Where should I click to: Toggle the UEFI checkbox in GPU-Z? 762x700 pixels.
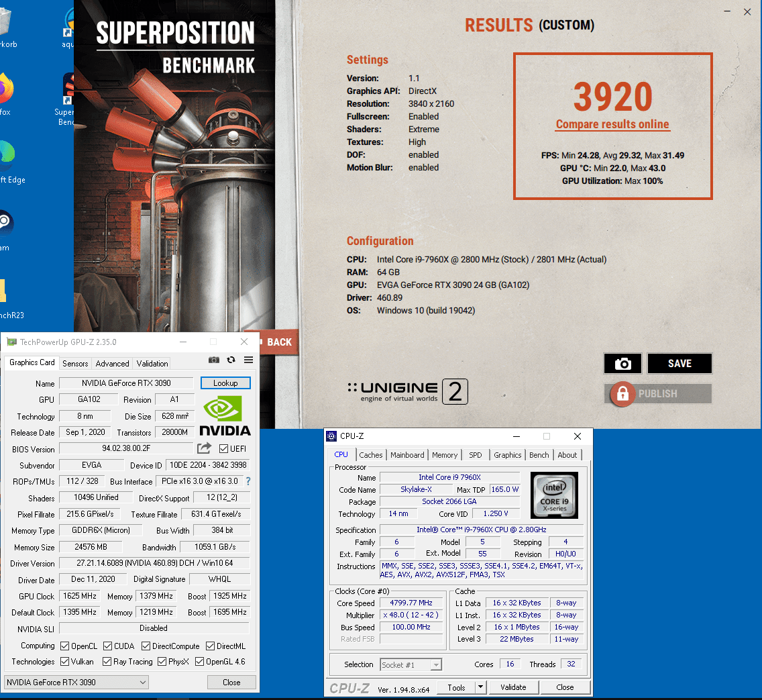(x=223, y=449)
